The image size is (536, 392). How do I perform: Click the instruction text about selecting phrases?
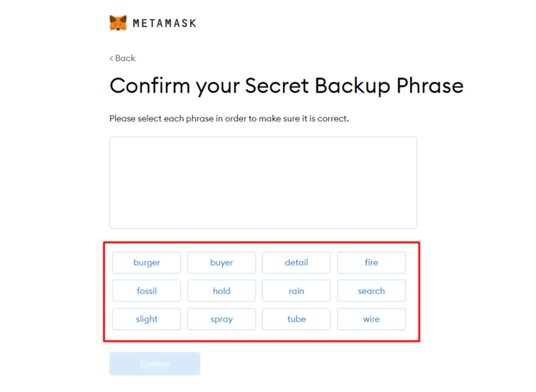point(229,119)
